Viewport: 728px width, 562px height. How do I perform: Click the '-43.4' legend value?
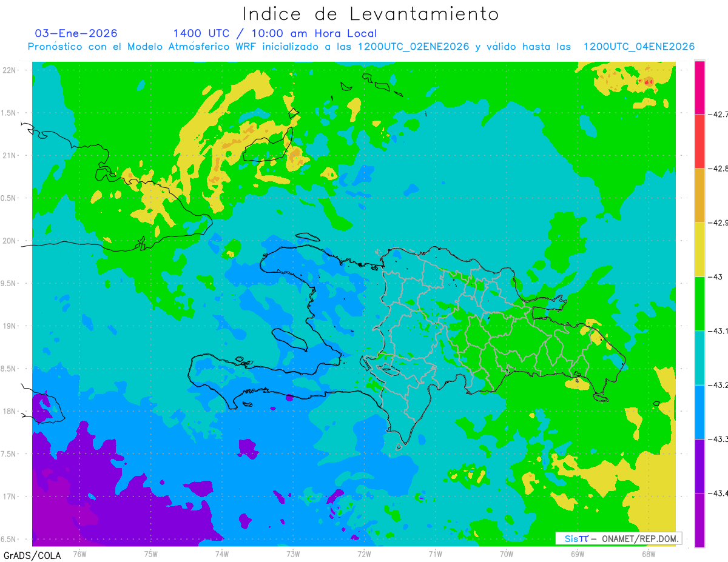[x=718, y=493]
